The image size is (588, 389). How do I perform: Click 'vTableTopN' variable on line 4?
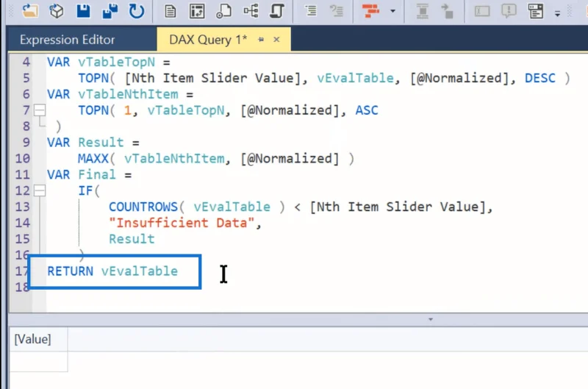click(x=116, y=62)
